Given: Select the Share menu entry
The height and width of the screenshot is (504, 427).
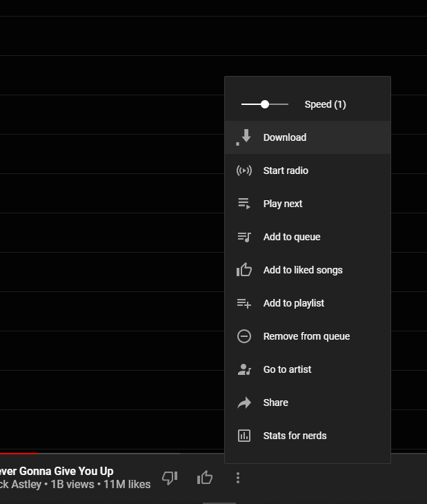Looking at the screenshot, I should coord(276,403).
